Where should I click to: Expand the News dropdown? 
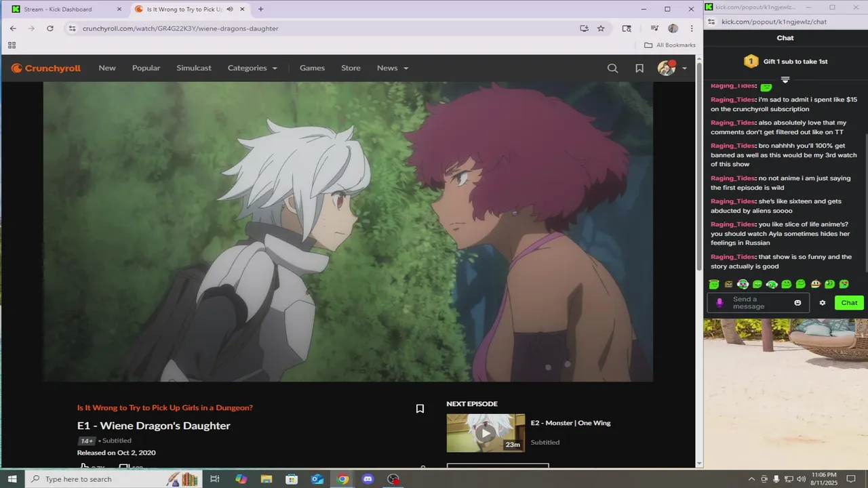tap(393, 68)
